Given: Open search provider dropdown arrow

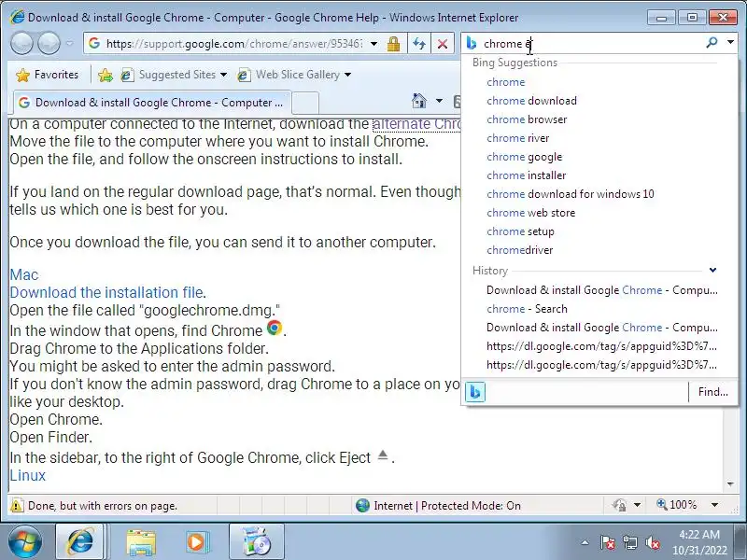Looking at the screenshot, I should (730, 42).
